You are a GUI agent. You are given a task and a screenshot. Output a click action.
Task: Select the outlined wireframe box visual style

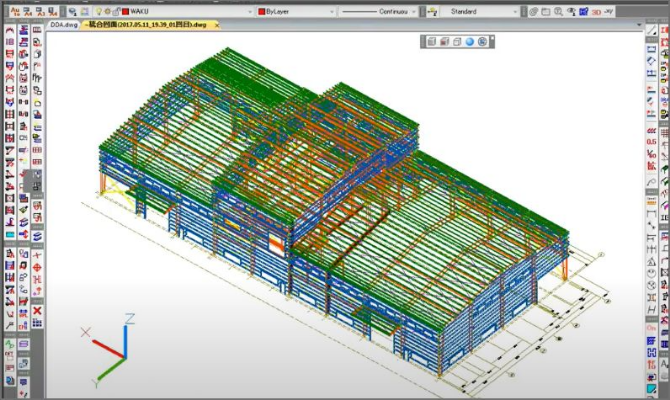pos(457,41)
